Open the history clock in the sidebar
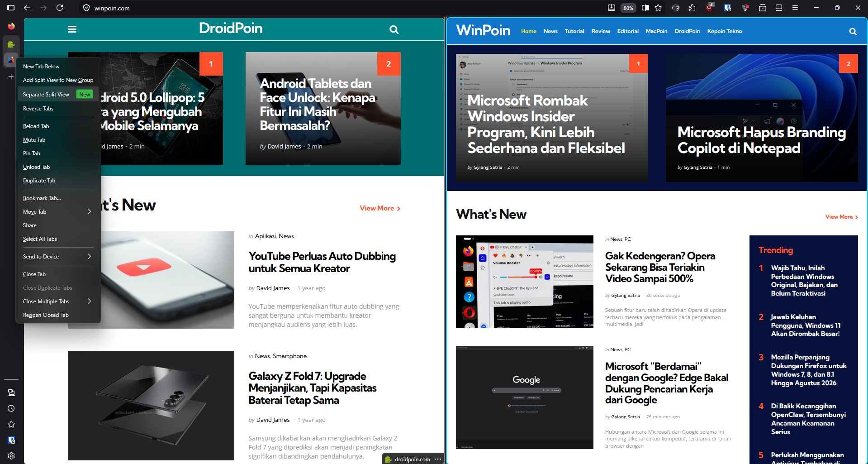Image resolution: width=868 pixels, height=464 pixels. (x=11, y=408)
